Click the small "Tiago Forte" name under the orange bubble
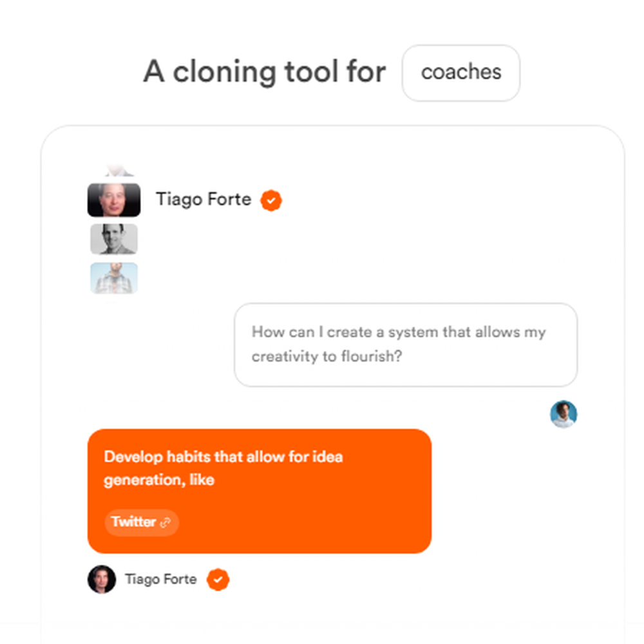Viewport: 644px width, 644px height. (160, 579)
